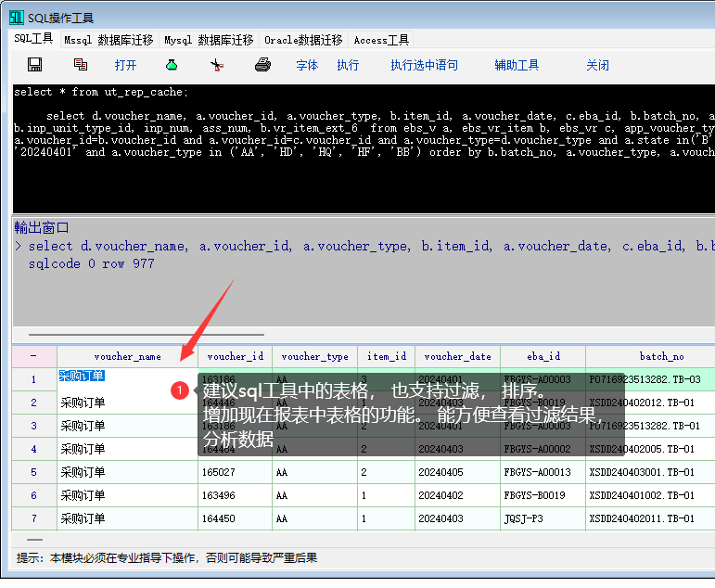
Task: Select the Oracle数据迁移 tab
Action: coord(303,40)
